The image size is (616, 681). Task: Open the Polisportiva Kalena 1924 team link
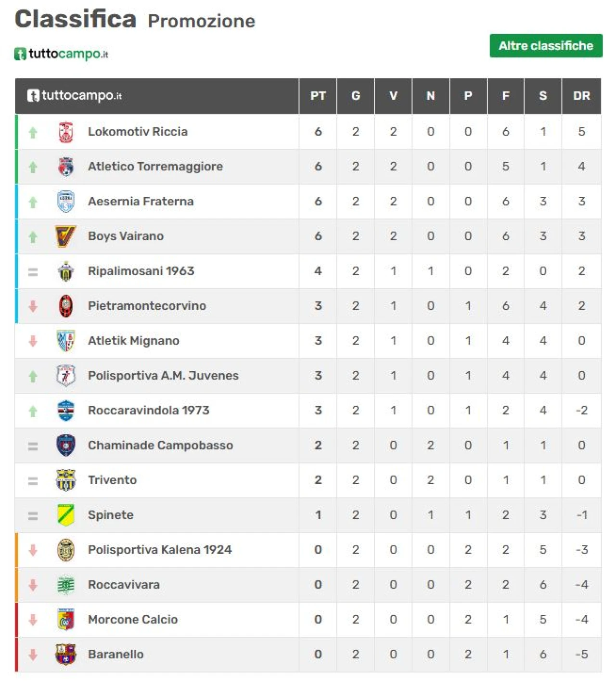click(x=160, y=550)
